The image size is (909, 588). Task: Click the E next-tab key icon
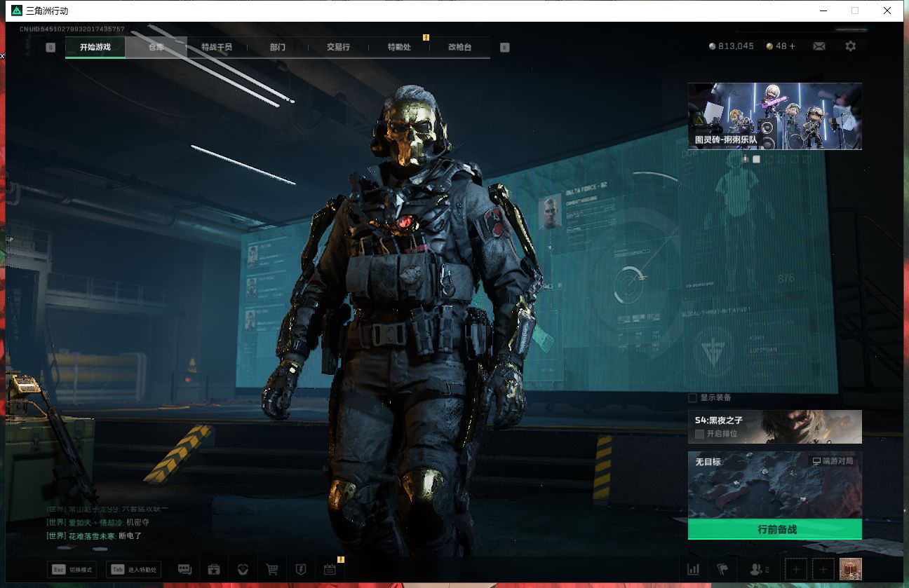point(504,47)
